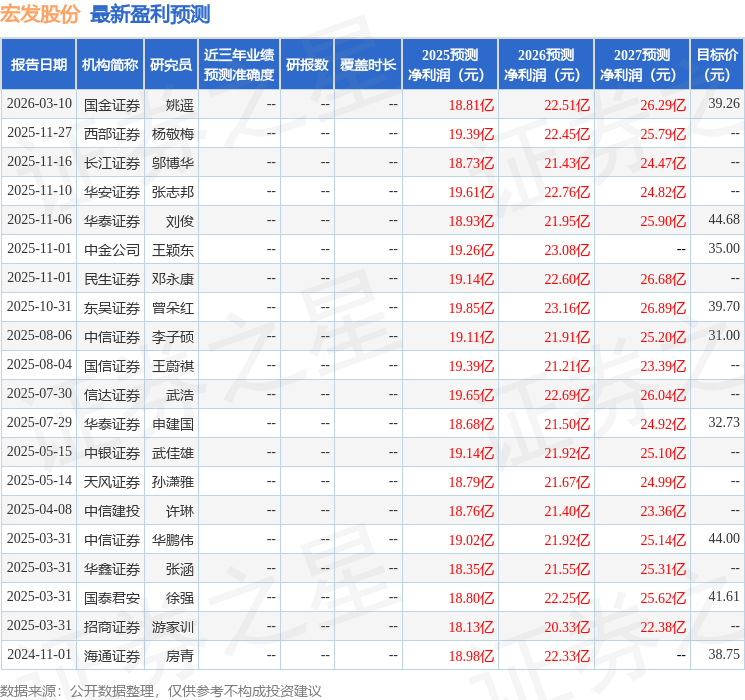Select 西部证券 institution cell
Viewport: 745px width, 700px height.
[112, 134]
